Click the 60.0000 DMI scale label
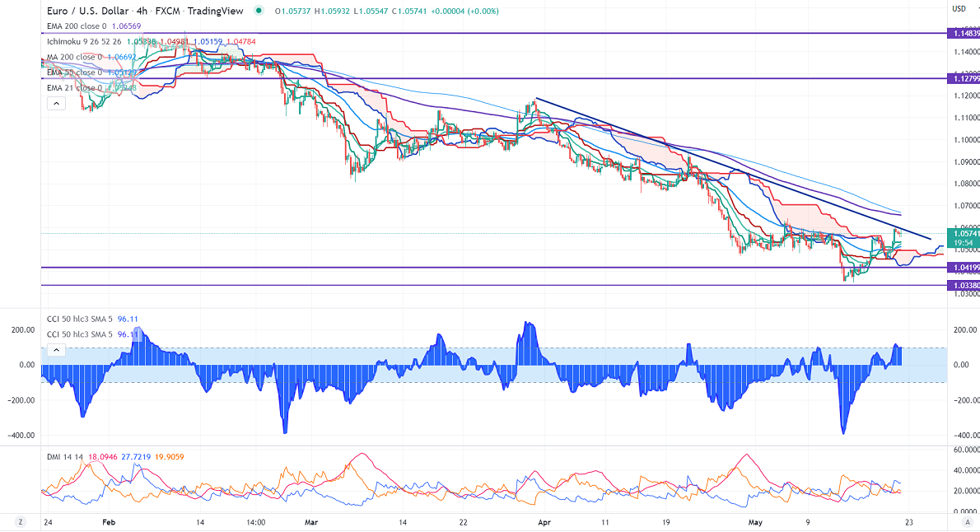 (x=966, y=450)
